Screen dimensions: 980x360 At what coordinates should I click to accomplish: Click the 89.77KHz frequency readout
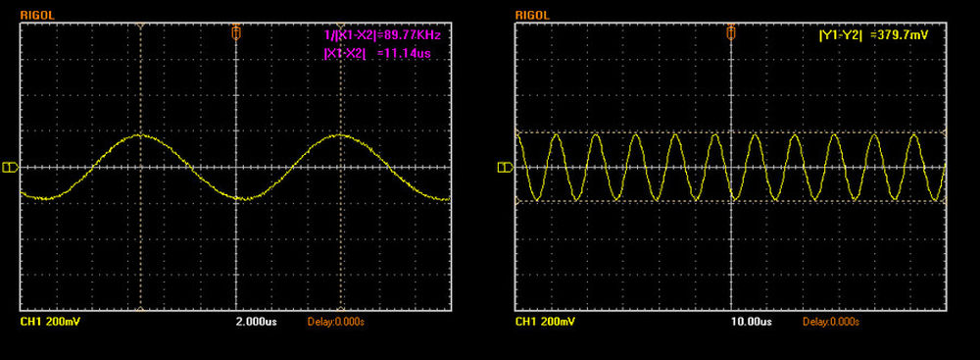pos(386,35)
